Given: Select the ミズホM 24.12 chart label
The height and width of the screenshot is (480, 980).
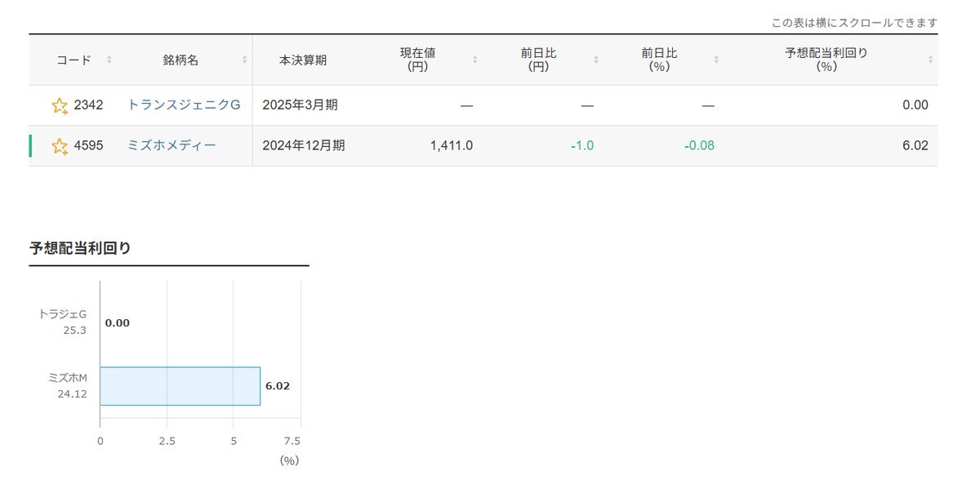Looking at the screenshot, I should click(67, 386).
